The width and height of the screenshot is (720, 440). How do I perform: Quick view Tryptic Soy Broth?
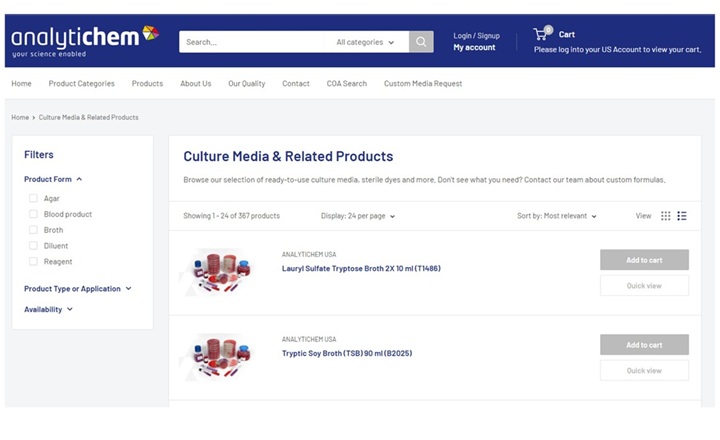(x=644, y=371)
